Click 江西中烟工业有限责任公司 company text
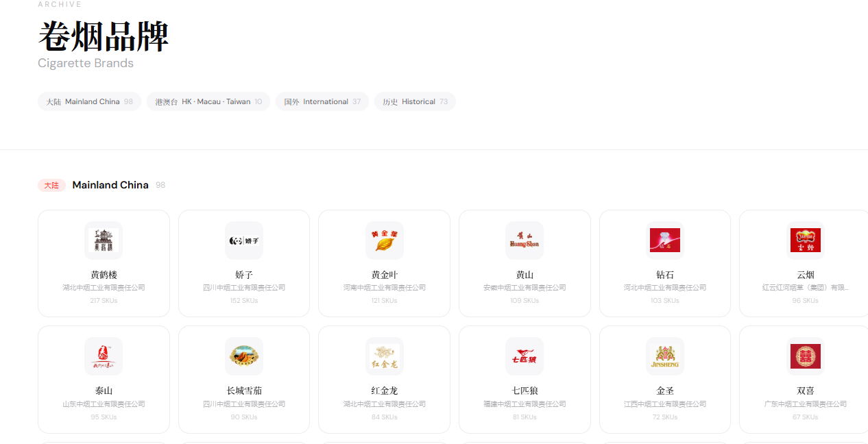The height and width of the screenshot is (444, 868). pyautogui.click(x=665, y=404)
